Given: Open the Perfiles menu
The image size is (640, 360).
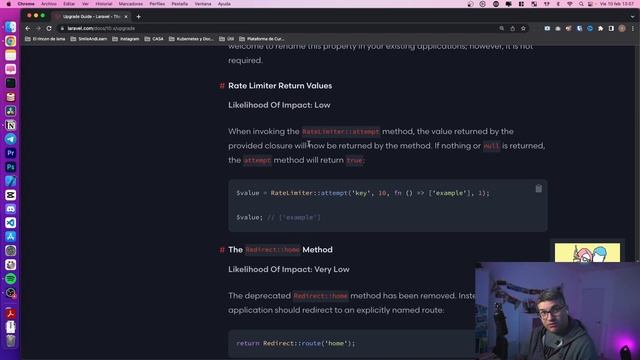Looking at the screenshot, I should 157,4.
